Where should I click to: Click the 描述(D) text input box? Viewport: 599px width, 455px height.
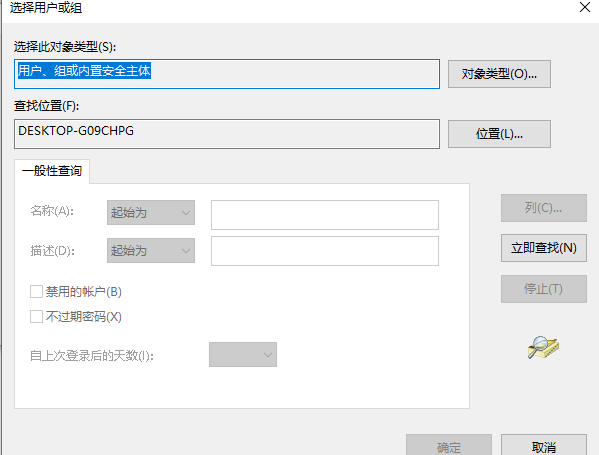click(x=325, y=251)
